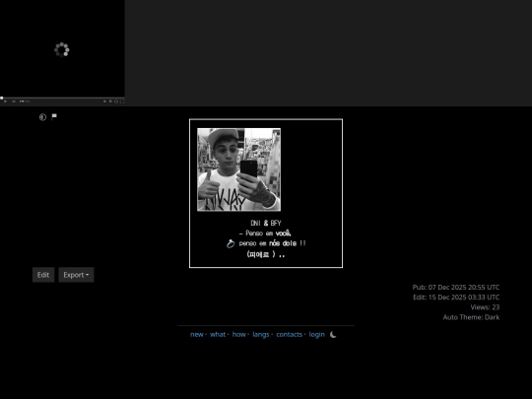Image resolution: width=532 pixels, height=399 pixels.
Task: Click the '– Penso em você,' line
Action: pyautogui.click(x=265, y=233)
